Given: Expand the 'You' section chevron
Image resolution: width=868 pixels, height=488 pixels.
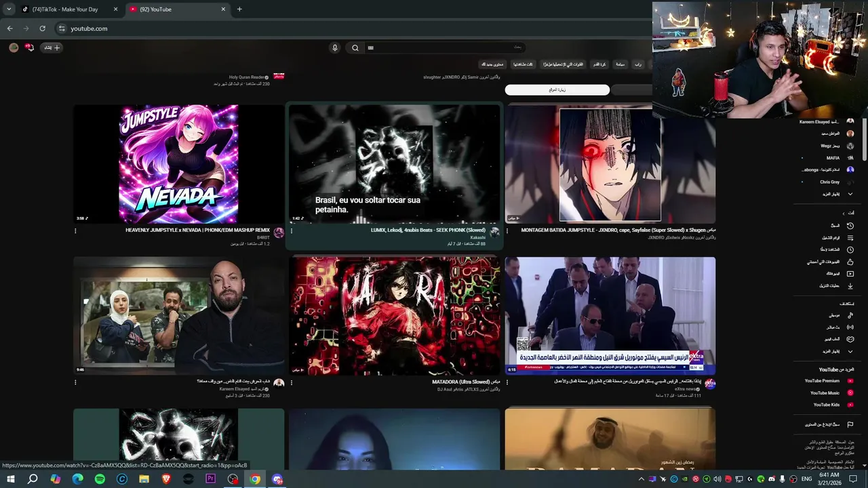Looking at the screenshot, I should [844, 213].
